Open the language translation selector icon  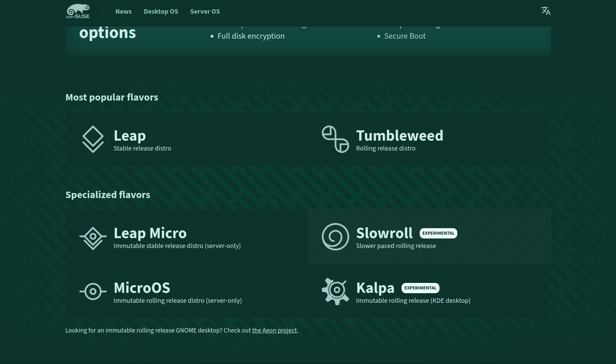(x=546, y=11)
